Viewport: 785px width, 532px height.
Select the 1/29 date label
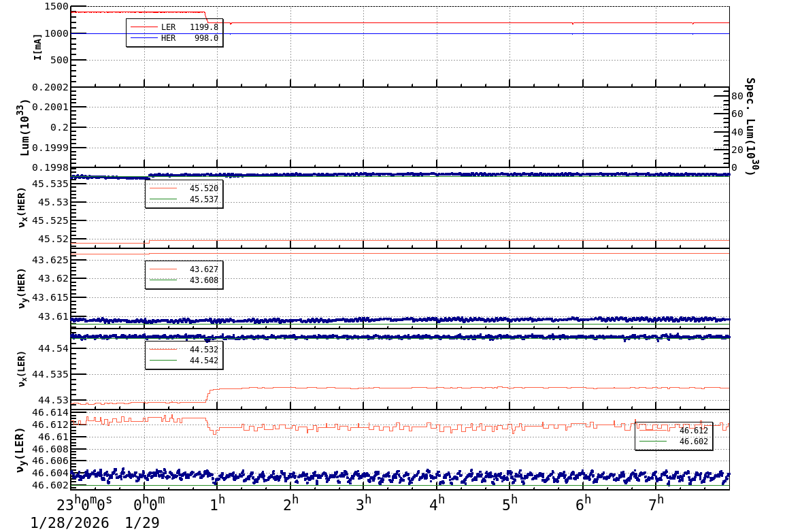[141, 520]
